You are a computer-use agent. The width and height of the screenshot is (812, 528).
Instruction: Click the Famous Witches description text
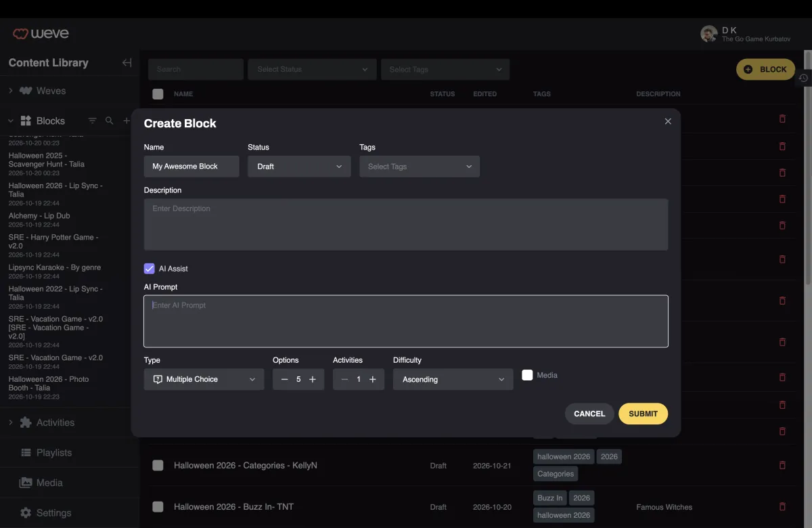pos(664,507)
